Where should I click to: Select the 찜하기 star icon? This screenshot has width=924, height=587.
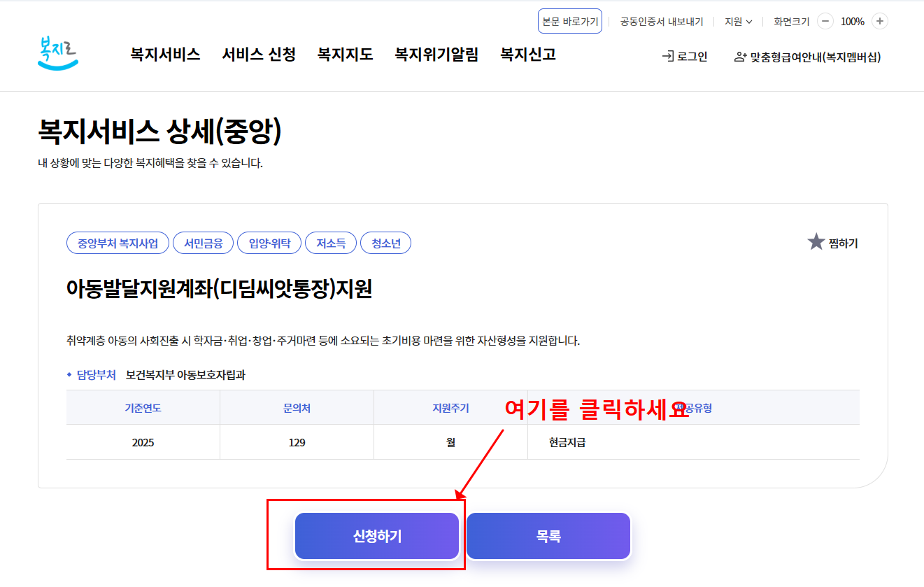click(x=816, y=242)
